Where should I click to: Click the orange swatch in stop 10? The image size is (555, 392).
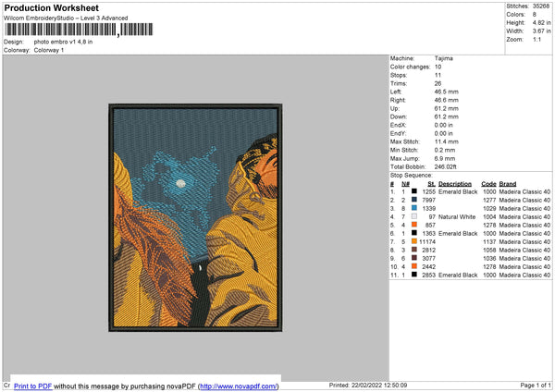coord(413,266)
